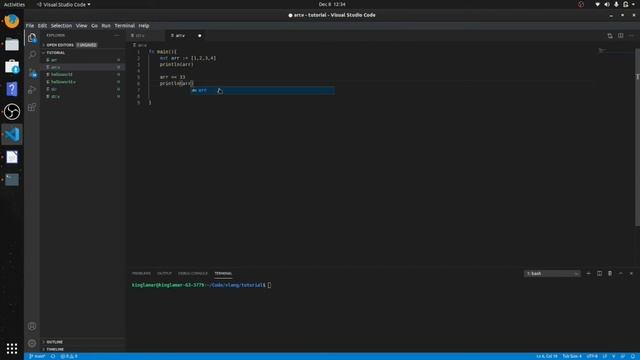Switch to the Problems panel tab
Screen dimensions: 640x360
pyautogui.click(x=141, y=273)
